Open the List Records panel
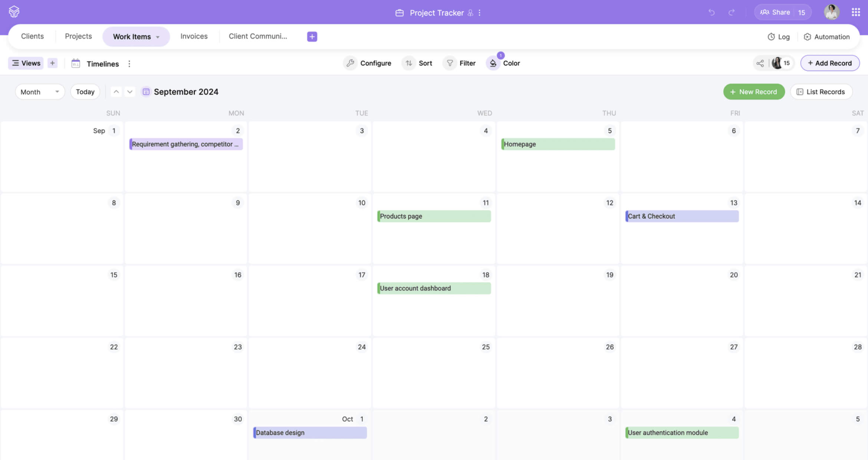The width and height of the screenshot is (868, 460). pyautogui.click(x=821, y=92)
